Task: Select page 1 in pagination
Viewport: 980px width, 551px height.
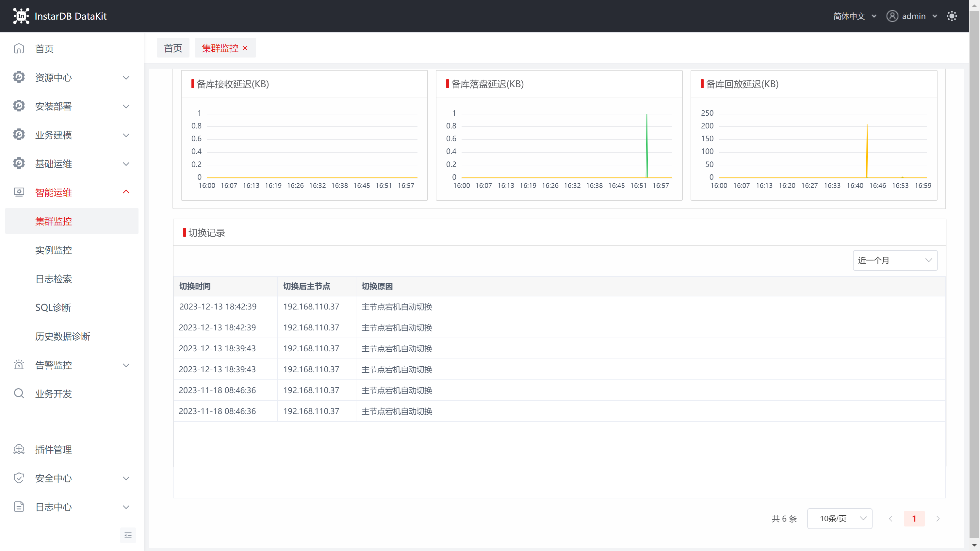Action: [x=914, y=518]
